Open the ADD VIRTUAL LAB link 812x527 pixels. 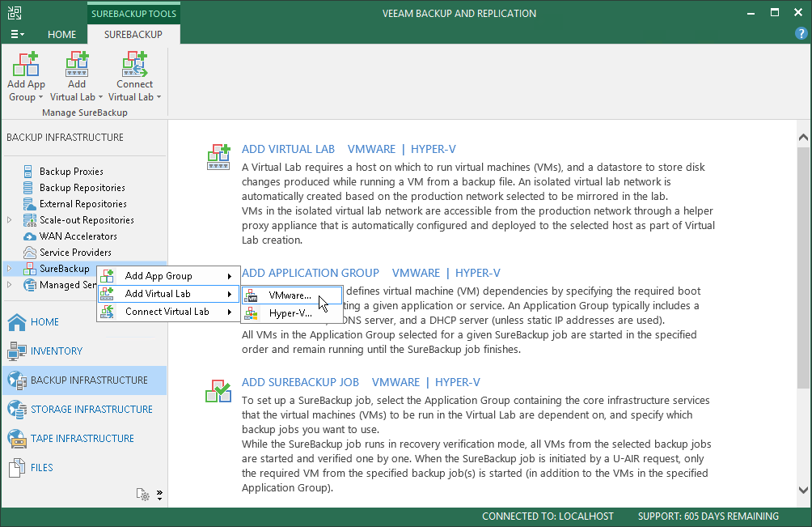(288, 149)
